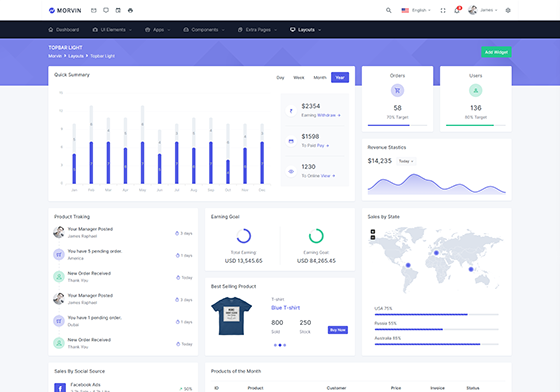
Task: Click the Orders 70% target progress bar
Action: coord(397,125)
